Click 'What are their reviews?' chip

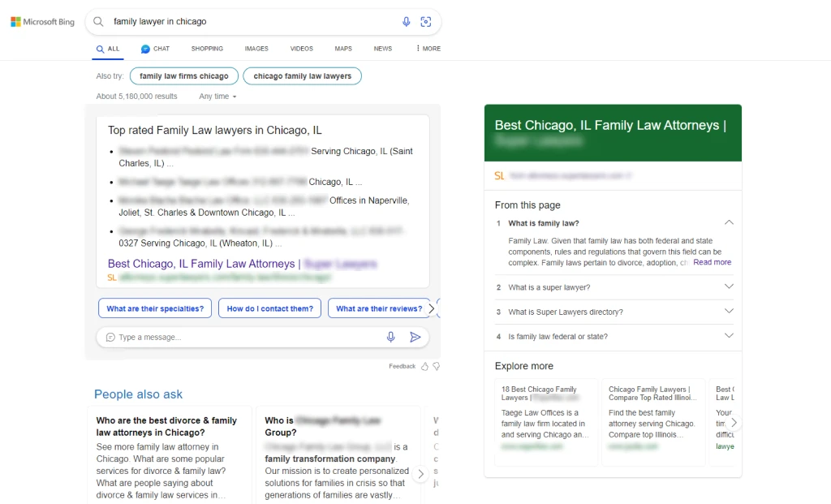pyautogui.click(x=379, y=308)
